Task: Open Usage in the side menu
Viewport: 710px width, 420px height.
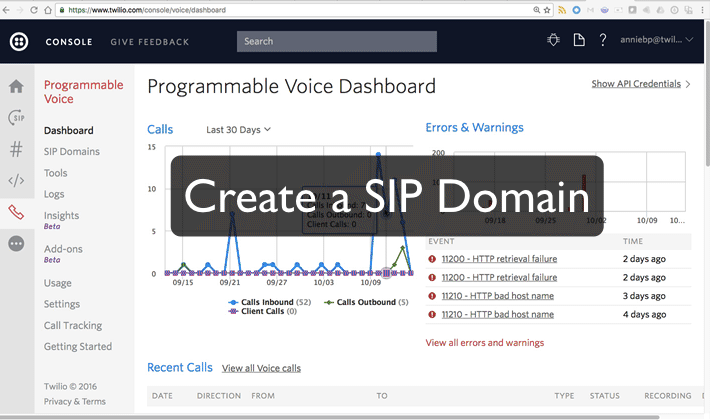Action: (58, 283)
